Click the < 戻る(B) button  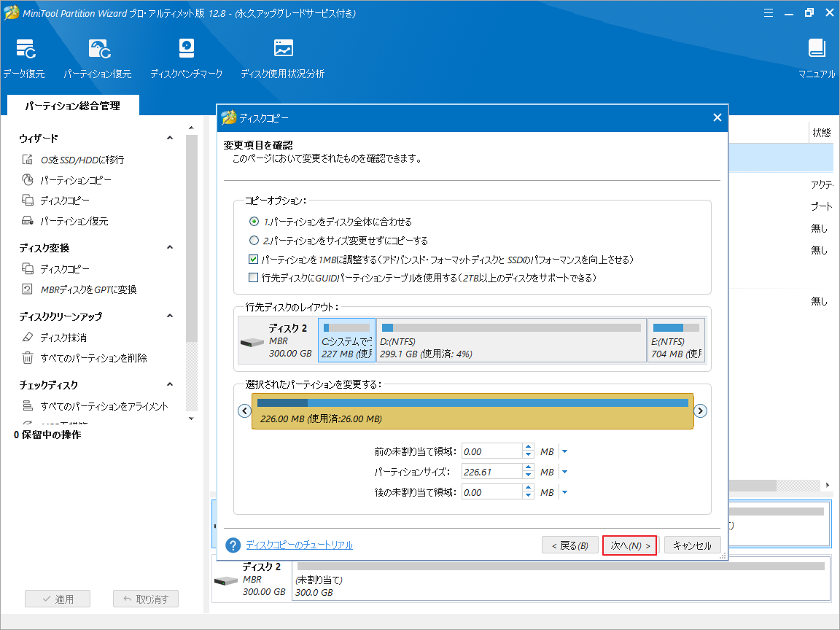(x=570, y=545)
